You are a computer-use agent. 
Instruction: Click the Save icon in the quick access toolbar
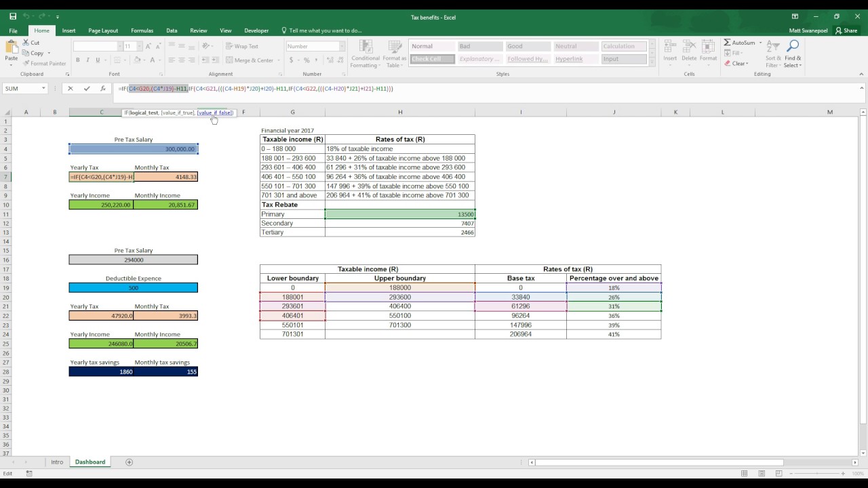tap(13, 16)
